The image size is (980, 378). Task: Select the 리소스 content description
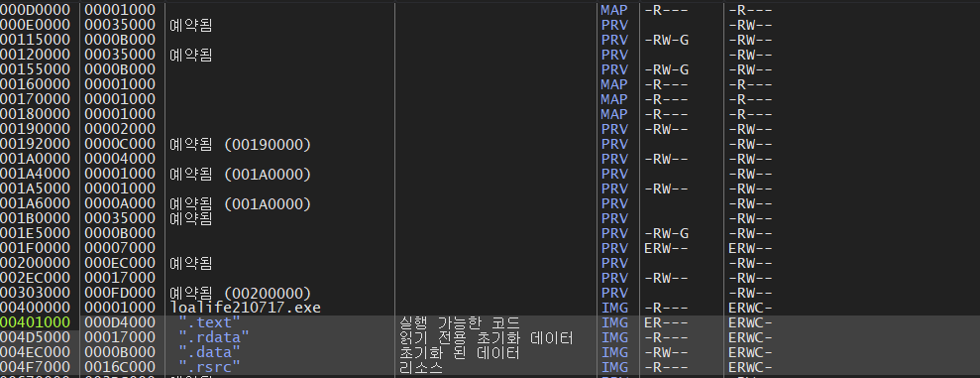coord(421,367)
